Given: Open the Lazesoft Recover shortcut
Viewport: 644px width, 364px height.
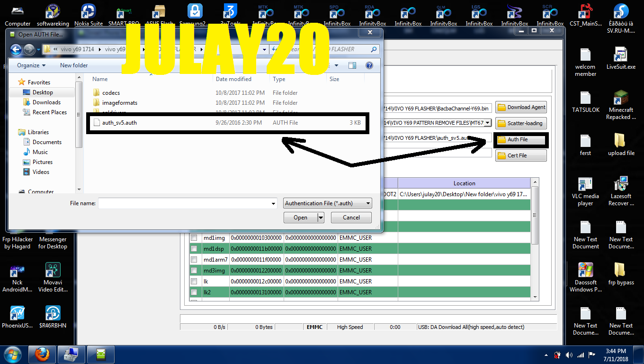Looking at the screenshot, I should [621, 191].
